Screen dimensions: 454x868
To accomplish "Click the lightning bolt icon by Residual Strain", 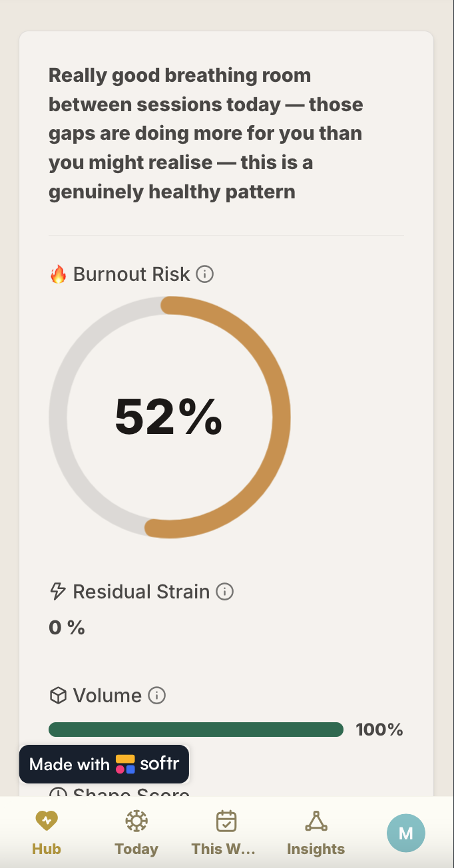I will pyautogui.click(x=59, y=592).
